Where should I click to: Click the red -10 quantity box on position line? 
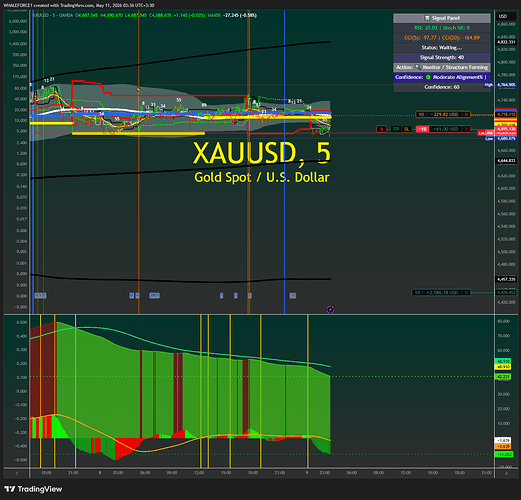point(422,129)
